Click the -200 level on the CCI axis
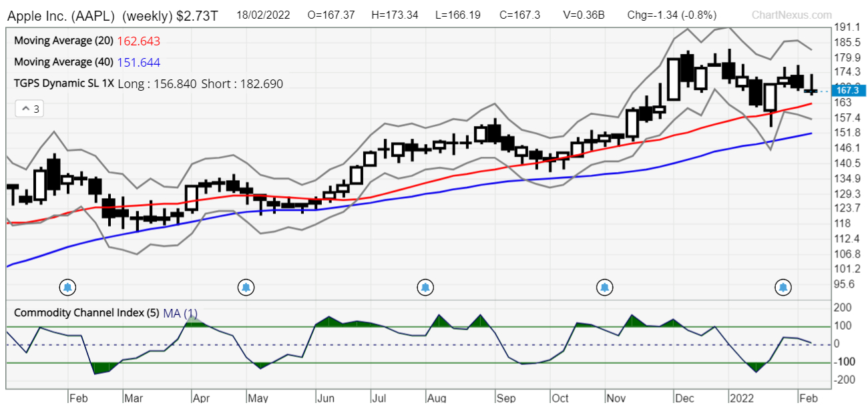The width and height of the screenshot is (868, 407). (844, 380)
